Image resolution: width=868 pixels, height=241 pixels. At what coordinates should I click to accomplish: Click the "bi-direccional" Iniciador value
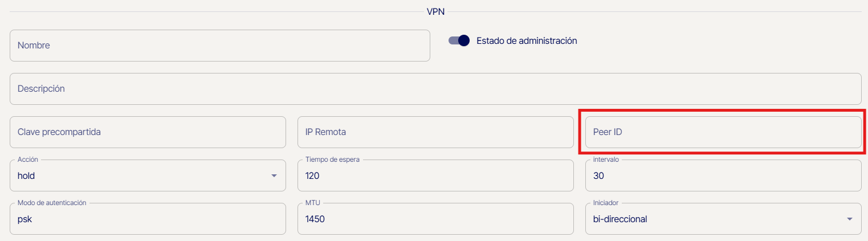pyautogui.click(x=620, y=219)
